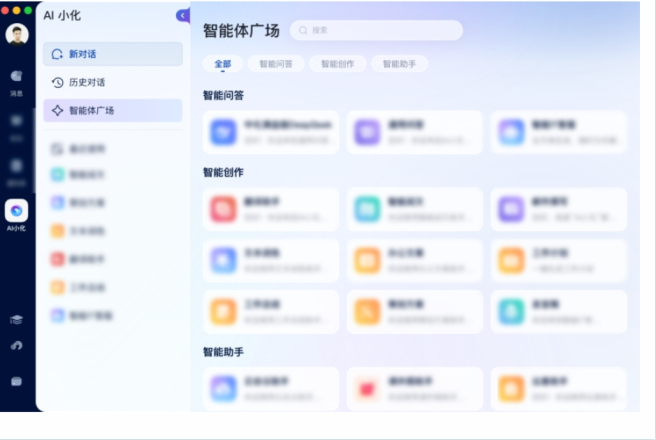
Task: Switch to the 全部 tab
Action: click(222, 64)
